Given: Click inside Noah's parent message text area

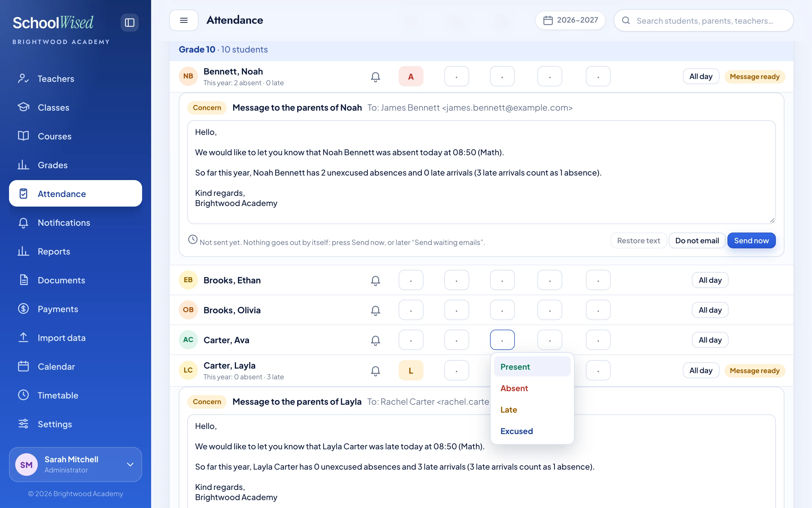Looking at the screenshot, I should [481, 172].
